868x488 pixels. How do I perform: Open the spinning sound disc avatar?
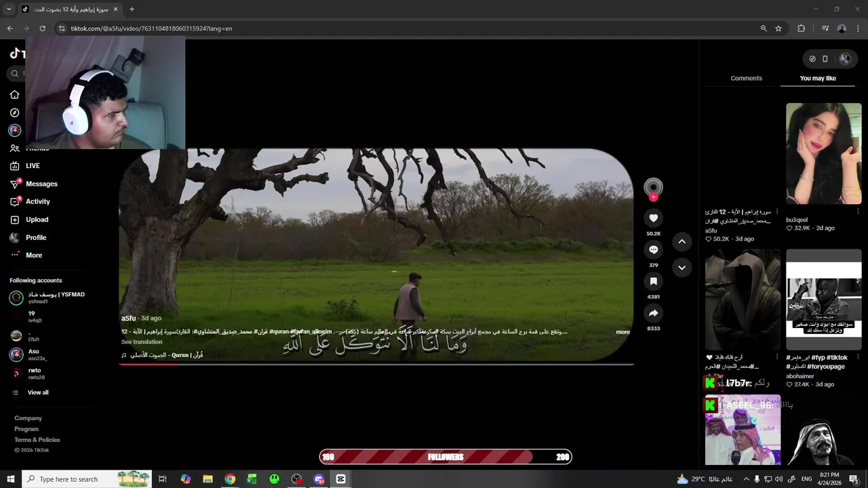[653, 186]
